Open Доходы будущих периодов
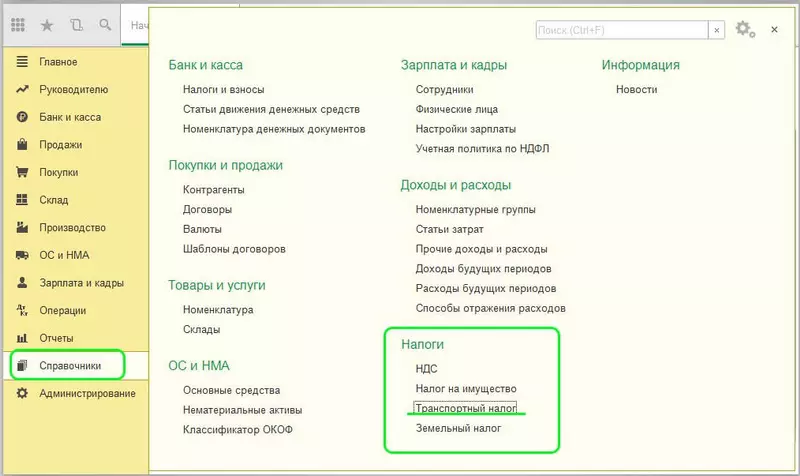Image resolution: width=800 pixels, height=476 pixels. pos(483,269)
